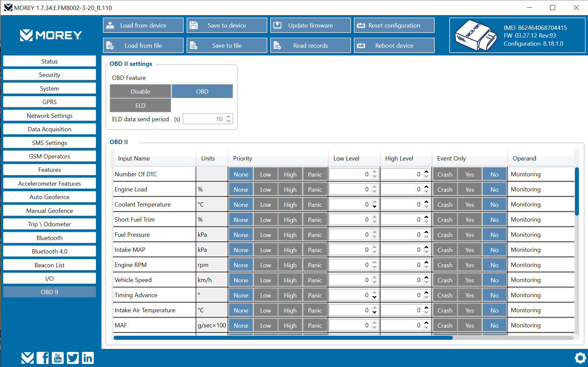Decrease Timing Advance Low Level
This screenshot has height=367, width=588.
[375, 297]
